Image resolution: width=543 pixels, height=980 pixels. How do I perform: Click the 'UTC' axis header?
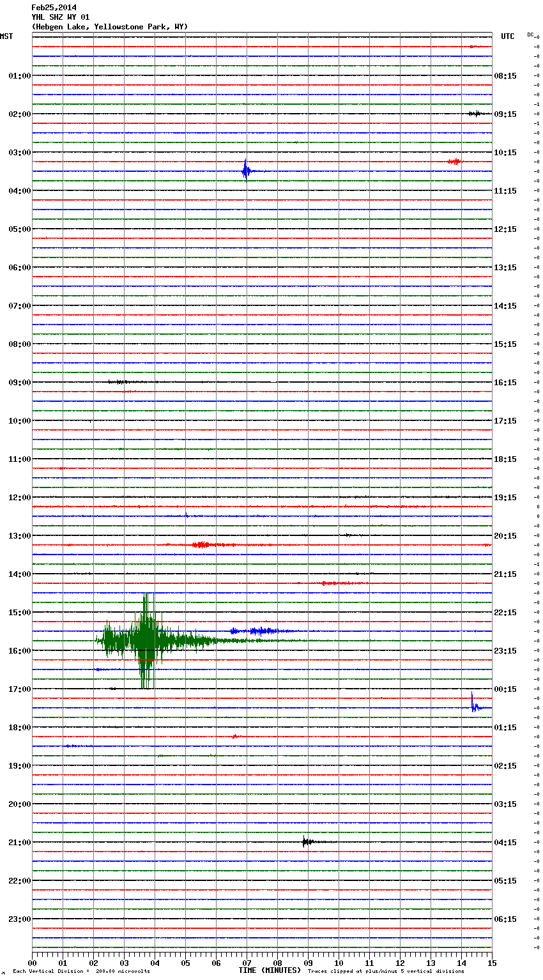coord(508,36)
